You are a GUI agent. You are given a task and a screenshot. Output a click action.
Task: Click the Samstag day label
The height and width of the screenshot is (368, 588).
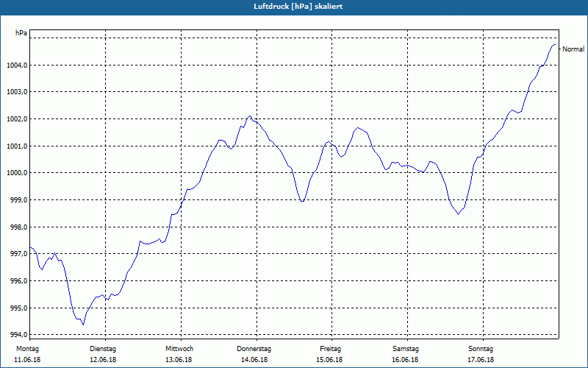coord(406,349)
